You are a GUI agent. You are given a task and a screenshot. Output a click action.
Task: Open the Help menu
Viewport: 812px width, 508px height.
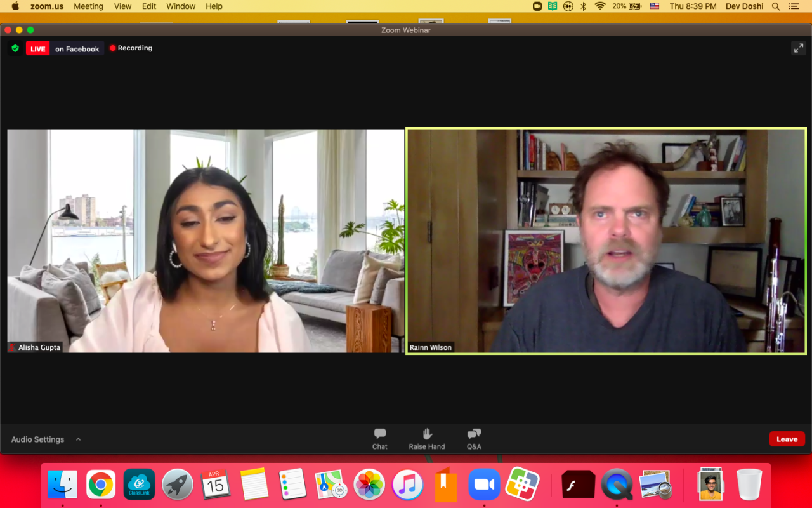click(x=214, y=6)
